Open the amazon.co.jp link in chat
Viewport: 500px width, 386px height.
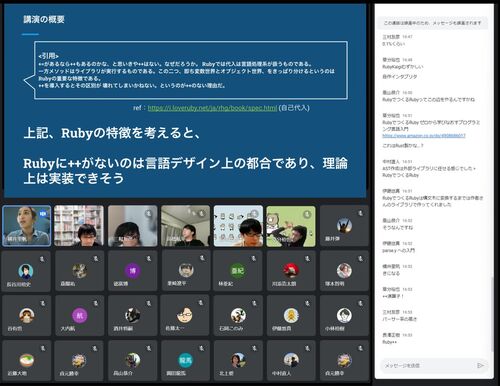click(424, 136)
